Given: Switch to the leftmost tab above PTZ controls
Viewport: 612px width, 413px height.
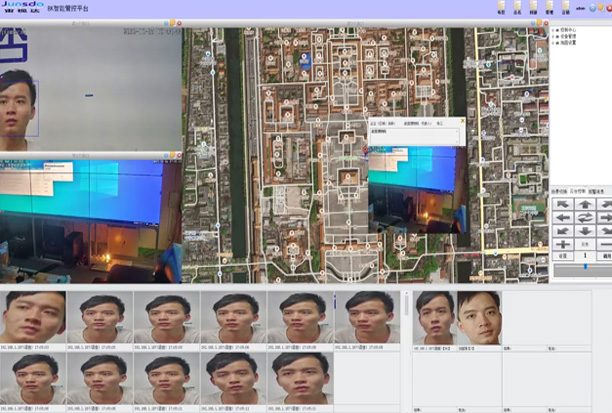Looking at the screenshot, I should (x=559, y=190).
